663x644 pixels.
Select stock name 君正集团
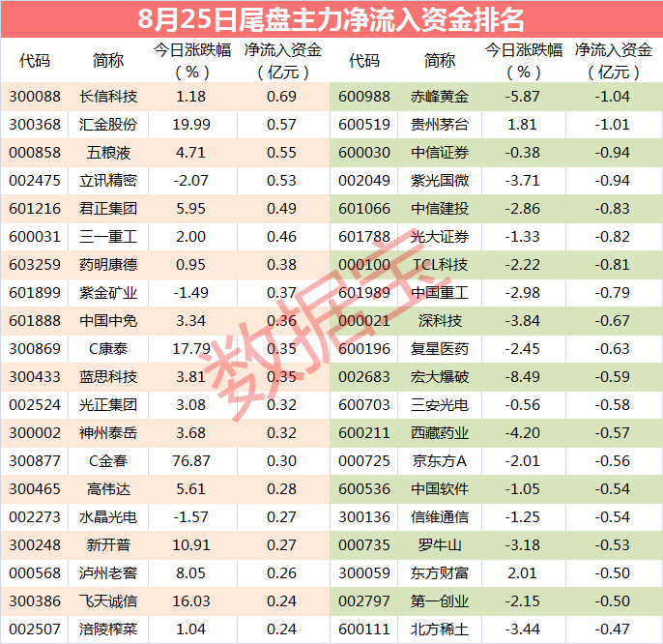[x=108, y=209]
